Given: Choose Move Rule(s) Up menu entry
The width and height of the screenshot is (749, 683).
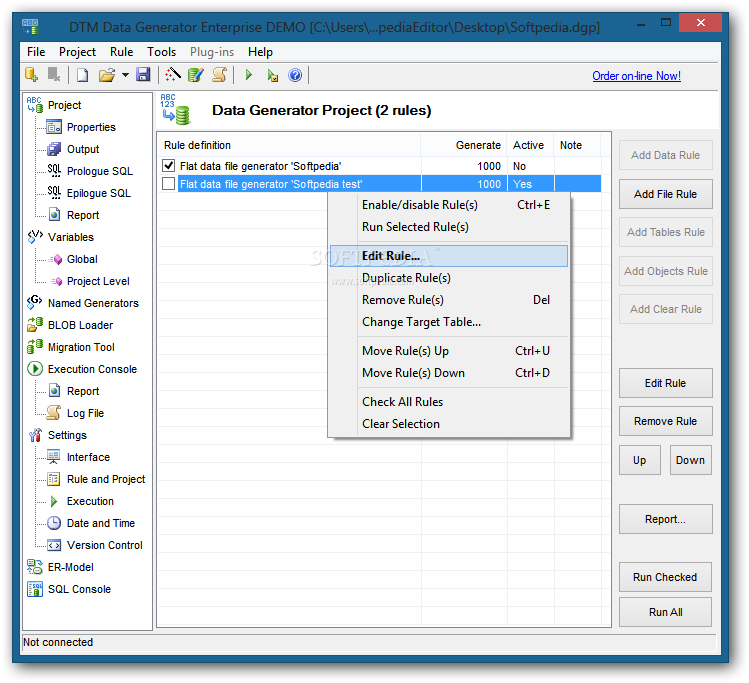Looking at the screenshot, I should [x=449, y=351].
